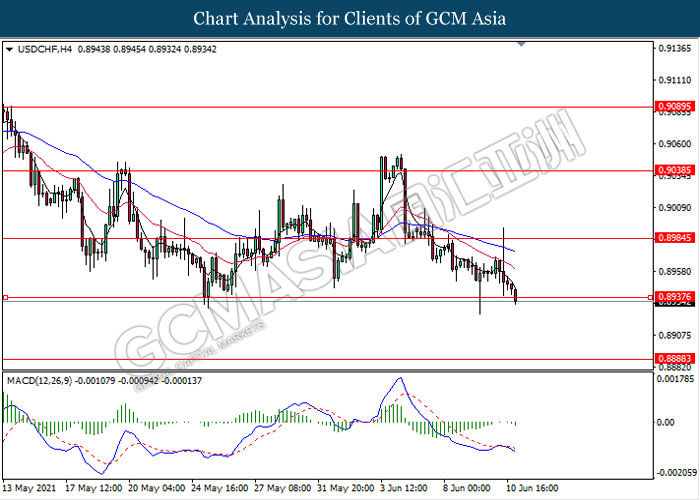Click the 0.001785 MACD axis value
Screen dimensions: 700x500
point(676,379)
